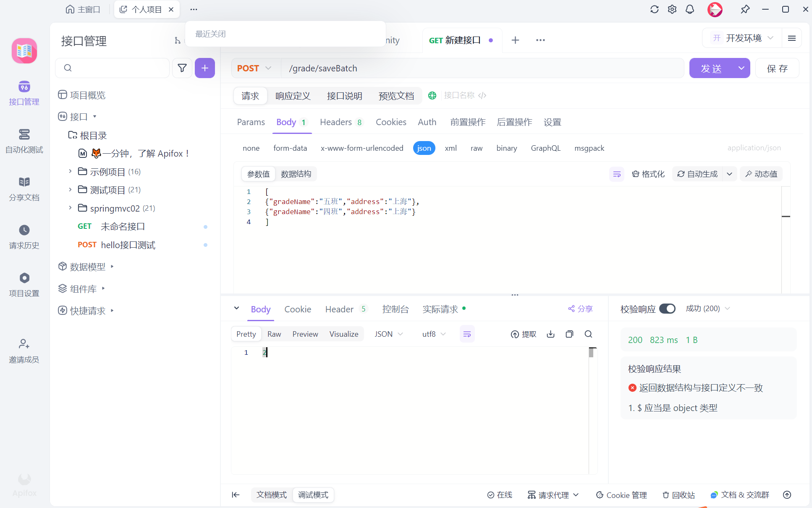Open the 自动化测试 sidebar section
Image resolution: width=812 pixels, height=508 pixels.
coord(24,141)
